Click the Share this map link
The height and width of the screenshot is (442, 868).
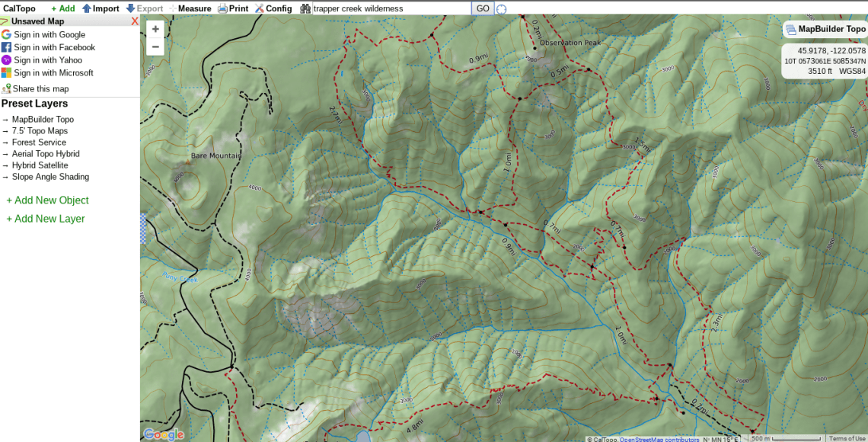(x=40, y=89)
